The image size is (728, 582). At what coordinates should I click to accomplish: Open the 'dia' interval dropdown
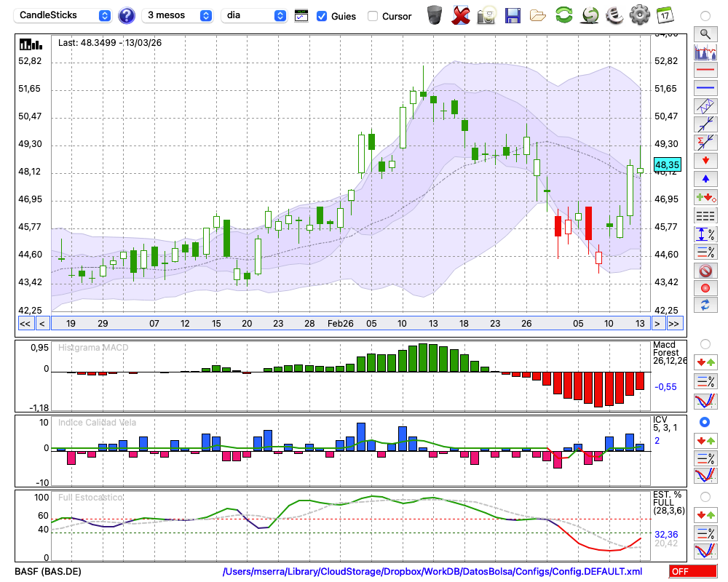(x=256, y=15)
